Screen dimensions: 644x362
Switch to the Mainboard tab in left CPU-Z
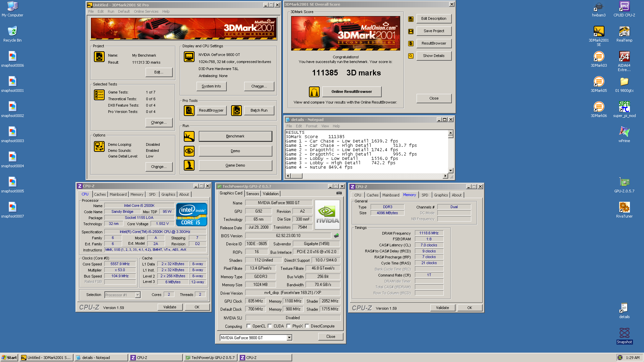click(118, 194)
